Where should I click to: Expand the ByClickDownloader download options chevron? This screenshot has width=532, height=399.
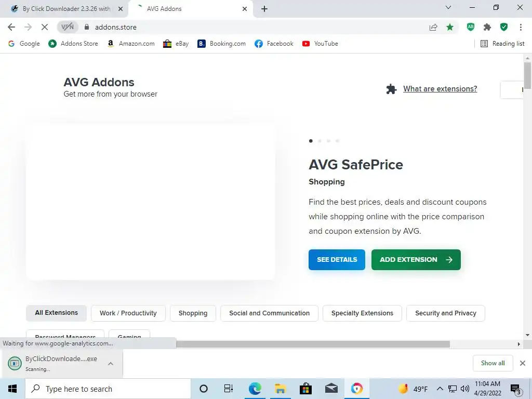click(x=111, y=363)
